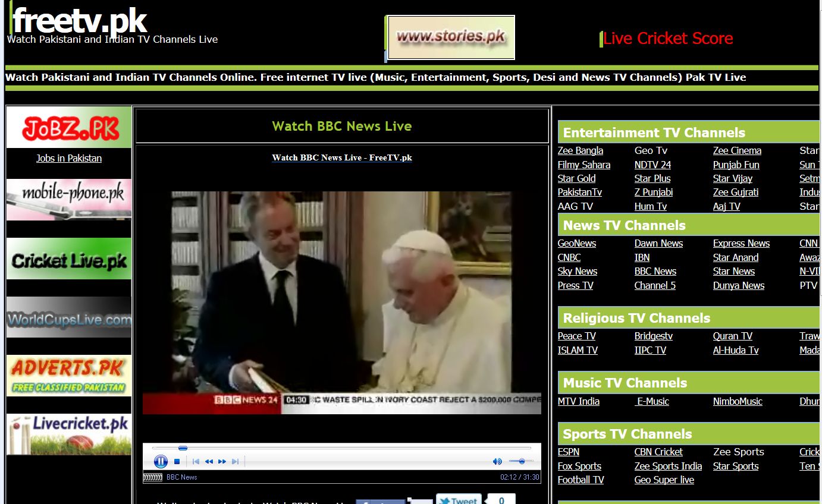The width and height of the screenshot is (822, 504).
Task: Open the Livecricket.pk banner
Action: (x=69, y=434)
